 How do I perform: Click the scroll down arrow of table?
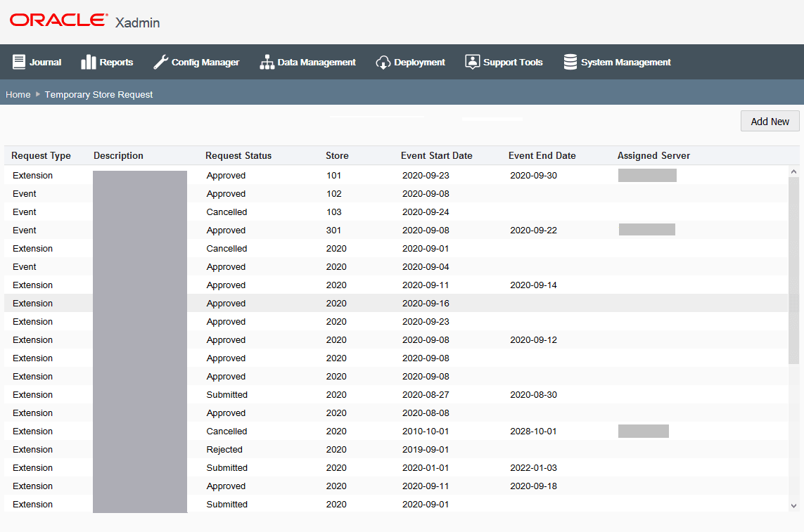coord(793,506)
